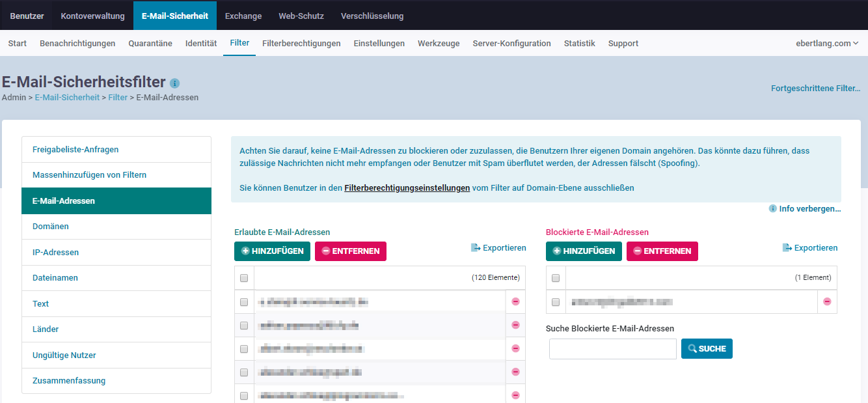Click the info icon beside E-Mail-Sicherheitsfilter title
The image size is (868, 403).
[174, 83]
